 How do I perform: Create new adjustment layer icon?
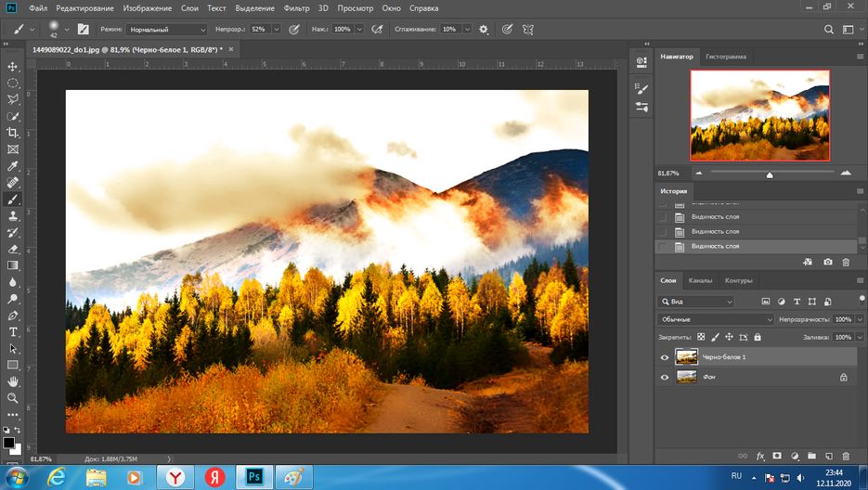tap(795, 457)
